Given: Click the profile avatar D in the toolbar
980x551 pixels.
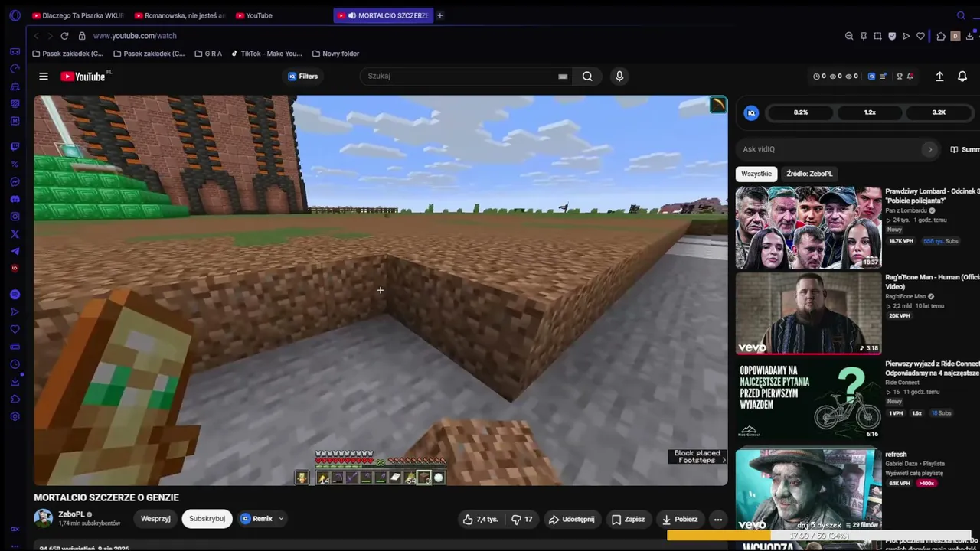Looking at the screenshot, I should pyautogui.click(x=955, y=36).
